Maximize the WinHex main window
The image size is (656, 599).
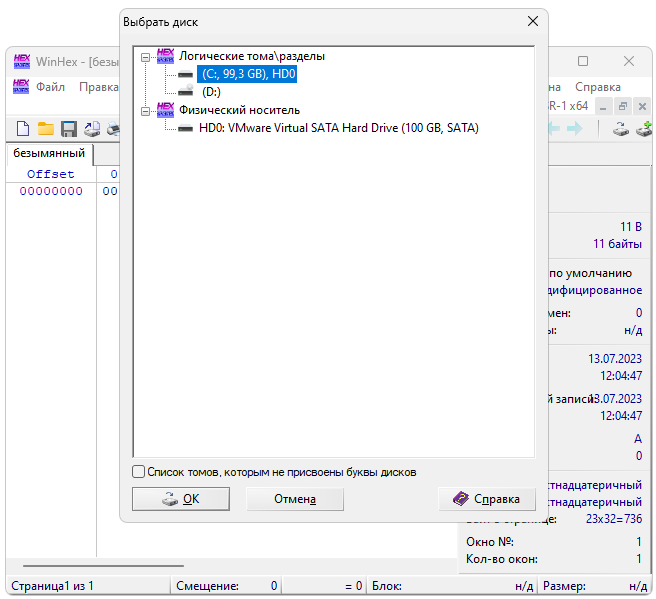[x=583, y=61]
